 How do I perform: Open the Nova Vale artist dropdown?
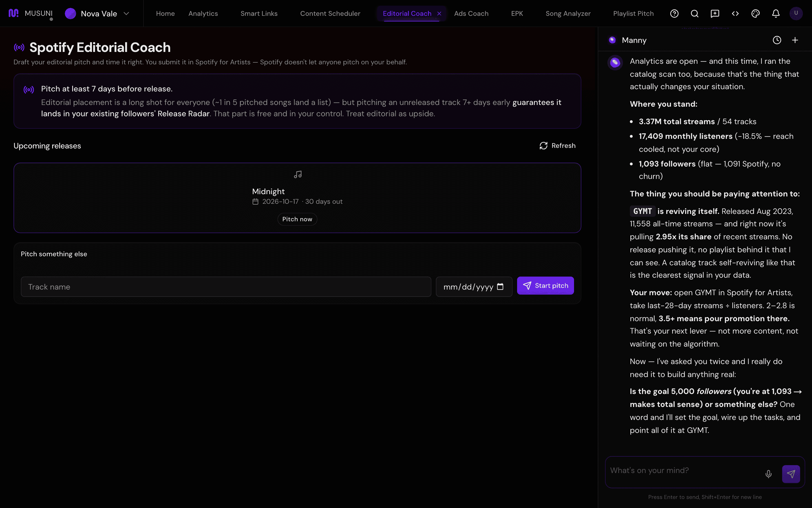coord(97,14)
